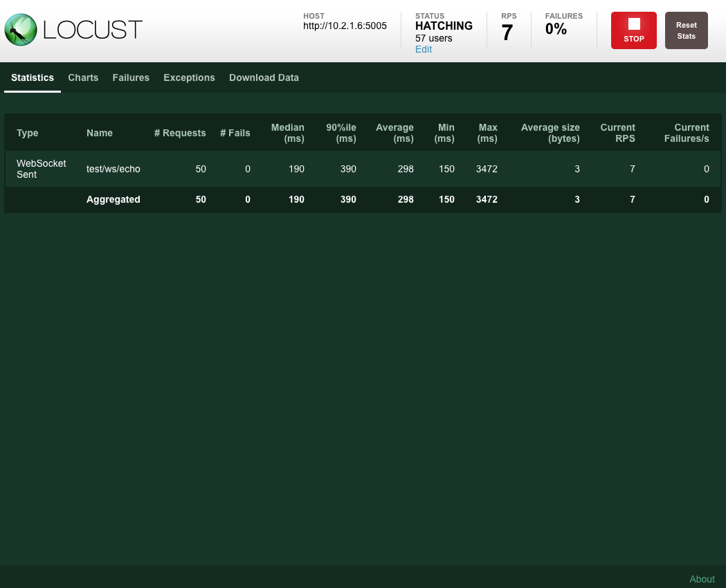Click the large RPS value 7 in header

click(x=507, y=33)
